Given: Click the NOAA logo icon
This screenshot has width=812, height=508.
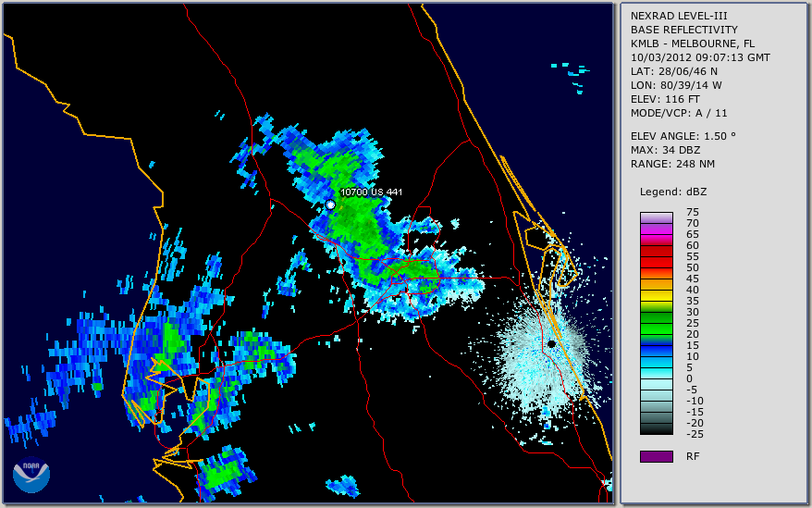Looking at the screenshot, I should [x=31, y=475].
